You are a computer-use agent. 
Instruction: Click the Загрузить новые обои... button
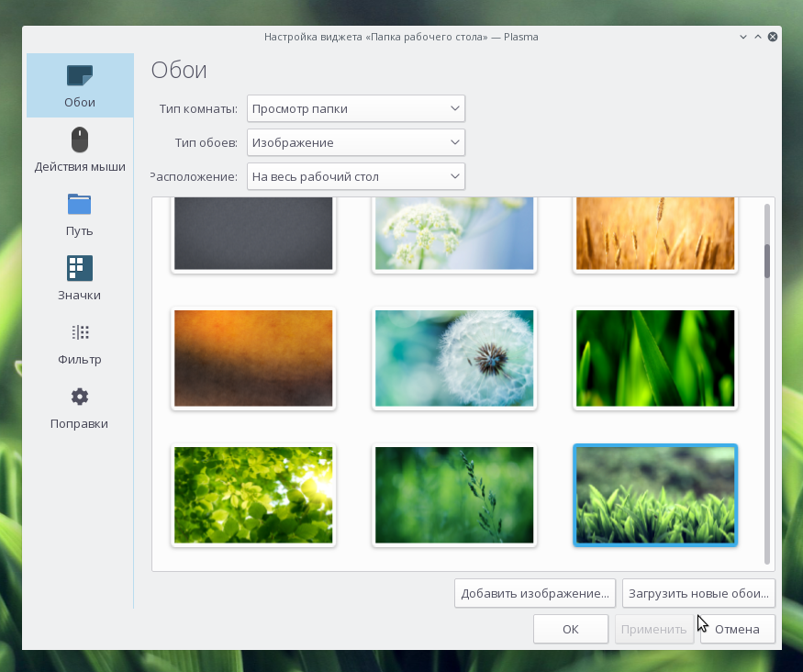[x=698, y=593]
